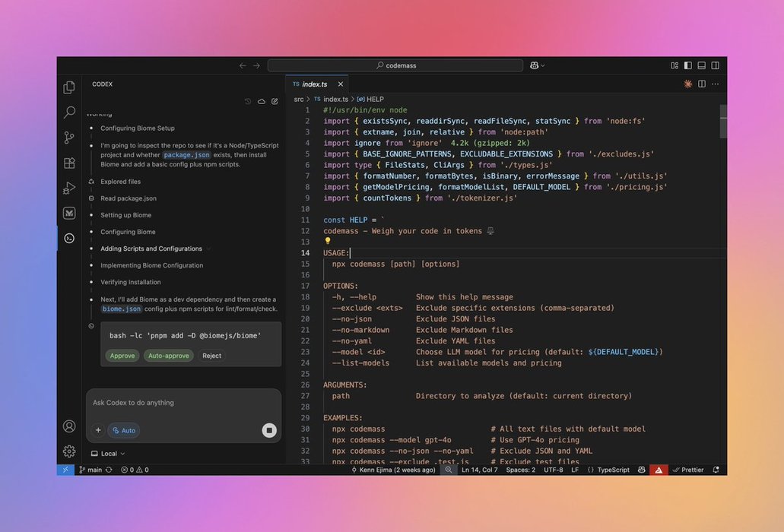Viewport: 784px width, 532px height.
Task: Open the Run and Debug view
Action: click(69, 188)
